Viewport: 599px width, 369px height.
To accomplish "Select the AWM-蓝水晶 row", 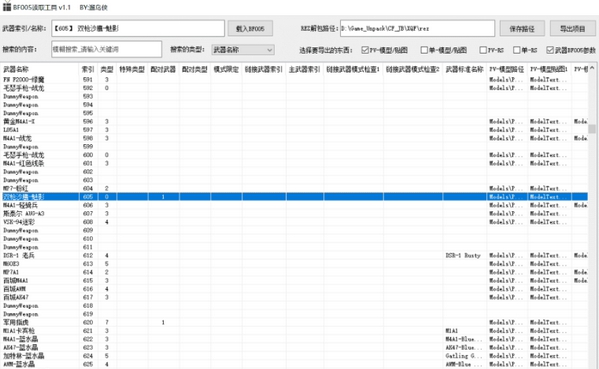I will click(294, 364).
